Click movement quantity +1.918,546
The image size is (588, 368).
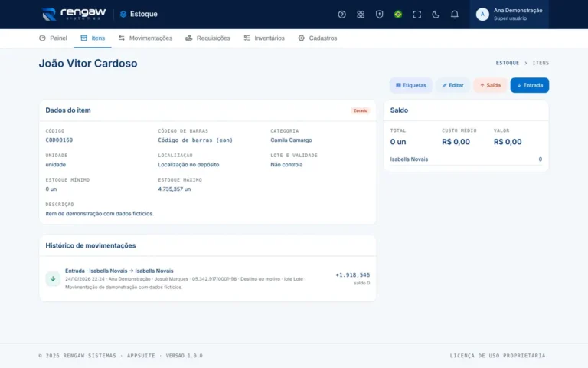352,275
